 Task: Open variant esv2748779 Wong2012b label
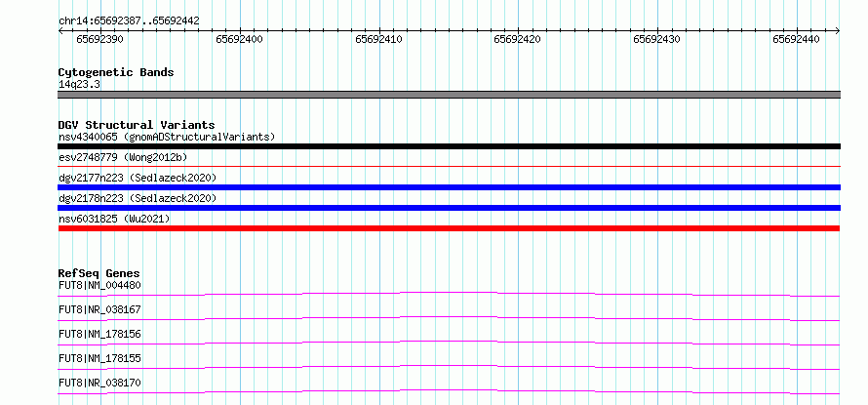click(123, 157)
